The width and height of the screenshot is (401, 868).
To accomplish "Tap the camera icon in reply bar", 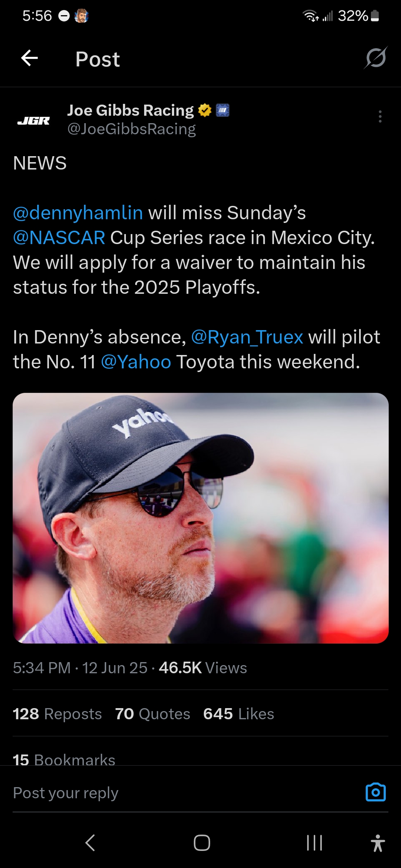I will tap(376, 792).
